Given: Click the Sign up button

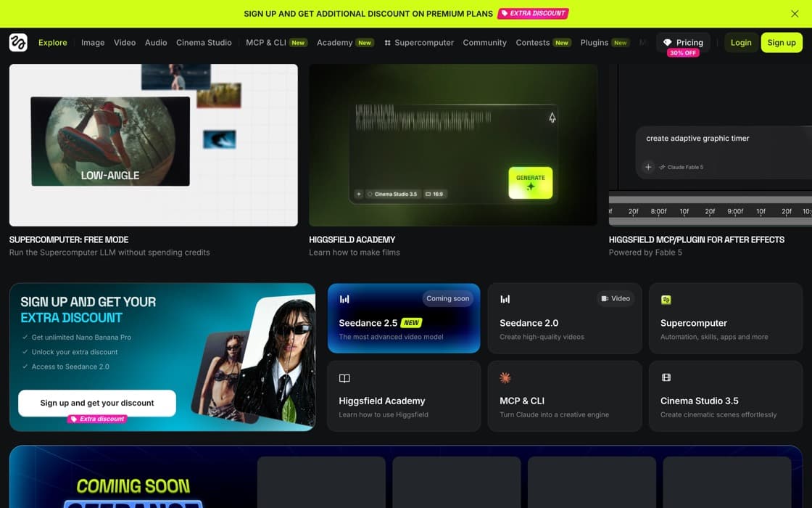Looking at the screenshot, I should 782,43.
